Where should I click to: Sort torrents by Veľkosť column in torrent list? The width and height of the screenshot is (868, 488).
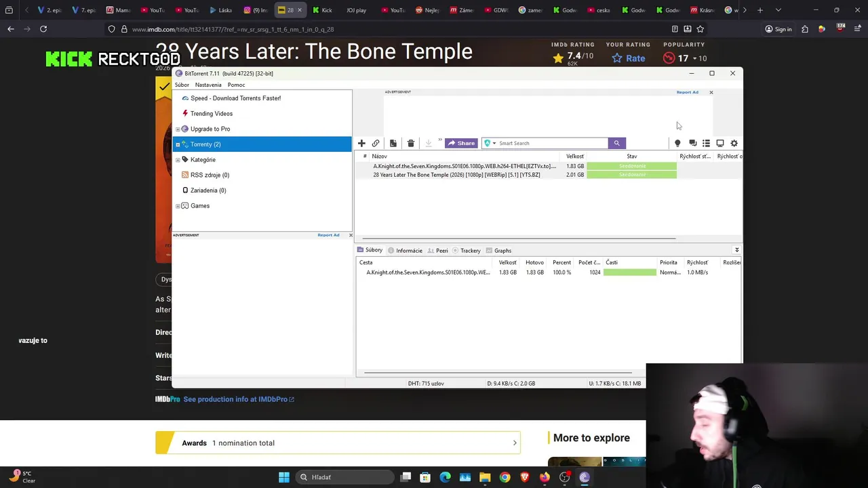click(x=575, y=157)
